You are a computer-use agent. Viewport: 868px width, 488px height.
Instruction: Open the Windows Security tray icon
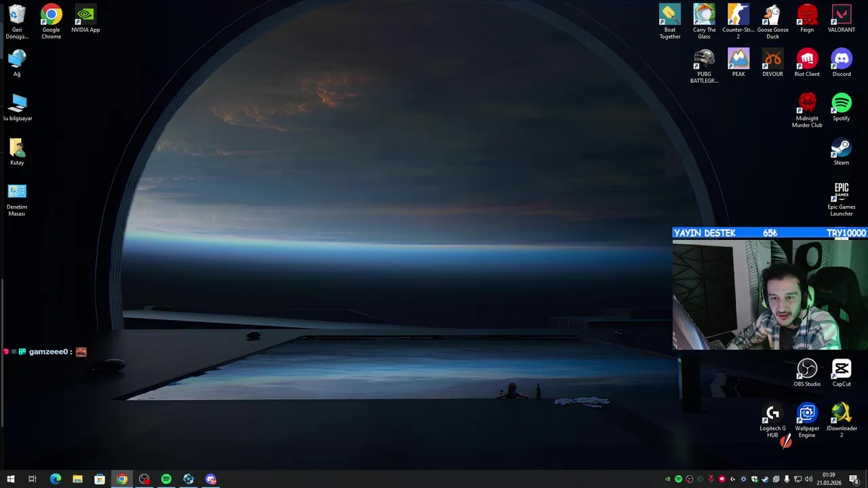(754, 479)
